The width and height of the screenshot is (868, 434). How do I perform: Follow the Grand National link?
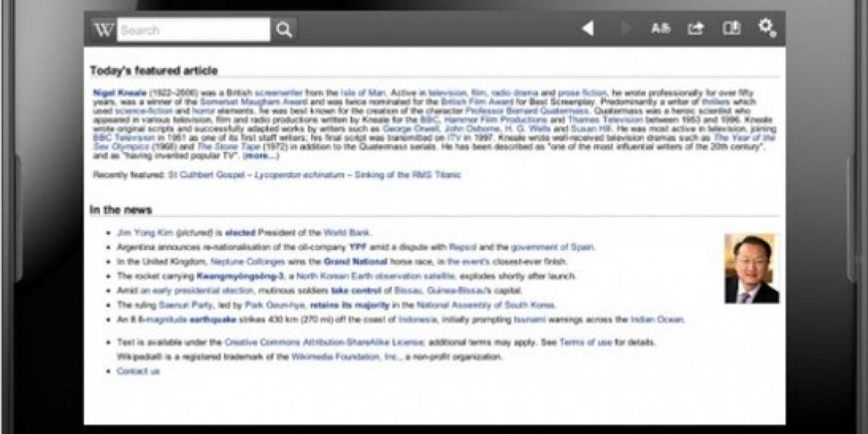click(x=355, y=262)
